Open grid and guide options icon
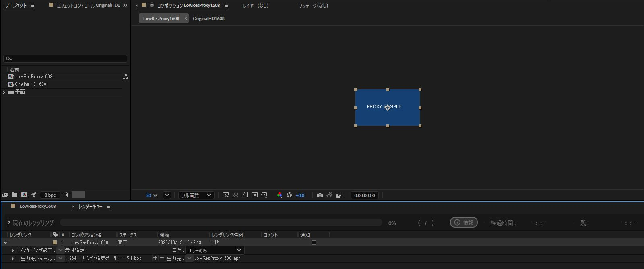 [x=264, y=195]
